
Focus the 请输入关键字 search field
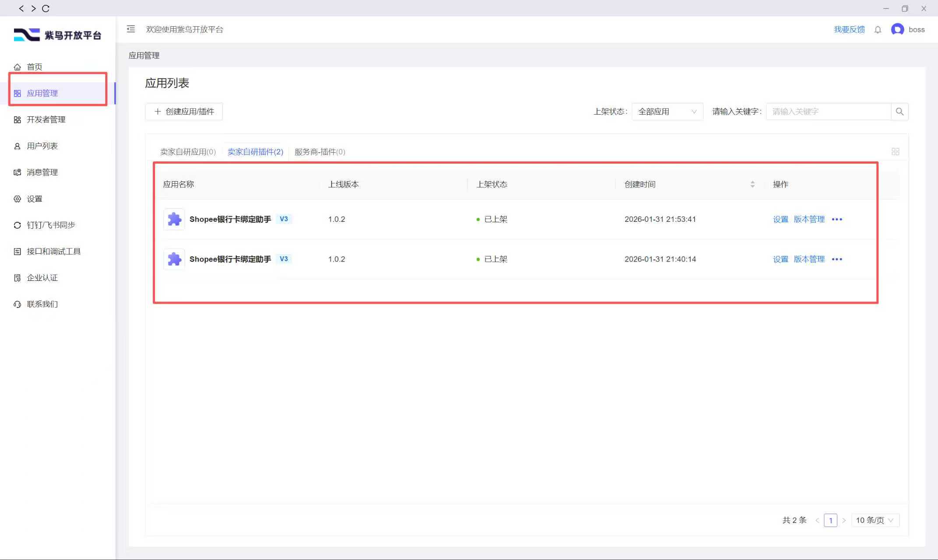click(829, 112)
